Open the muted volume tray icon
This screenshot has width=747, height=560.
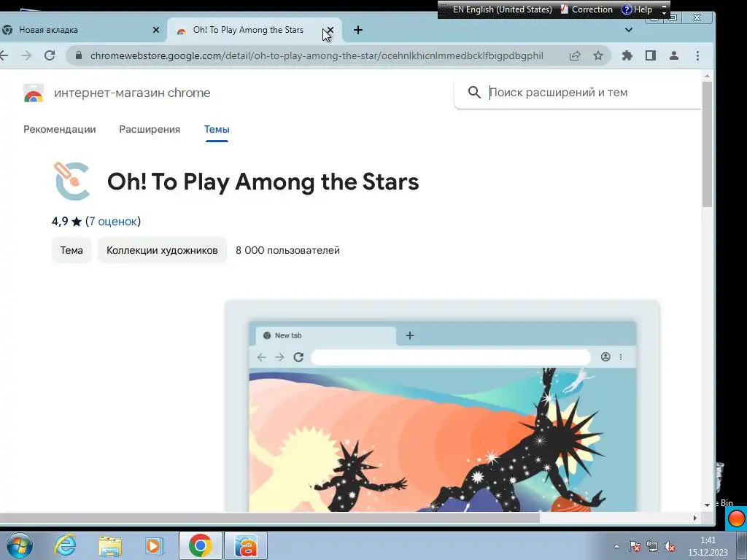click(x=670, y=546)
